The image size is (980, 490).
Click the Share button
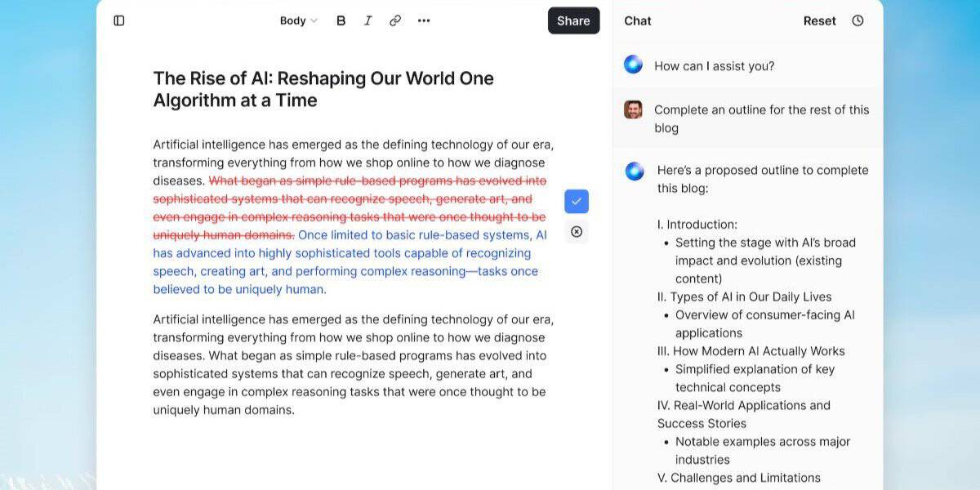(573, 20)
